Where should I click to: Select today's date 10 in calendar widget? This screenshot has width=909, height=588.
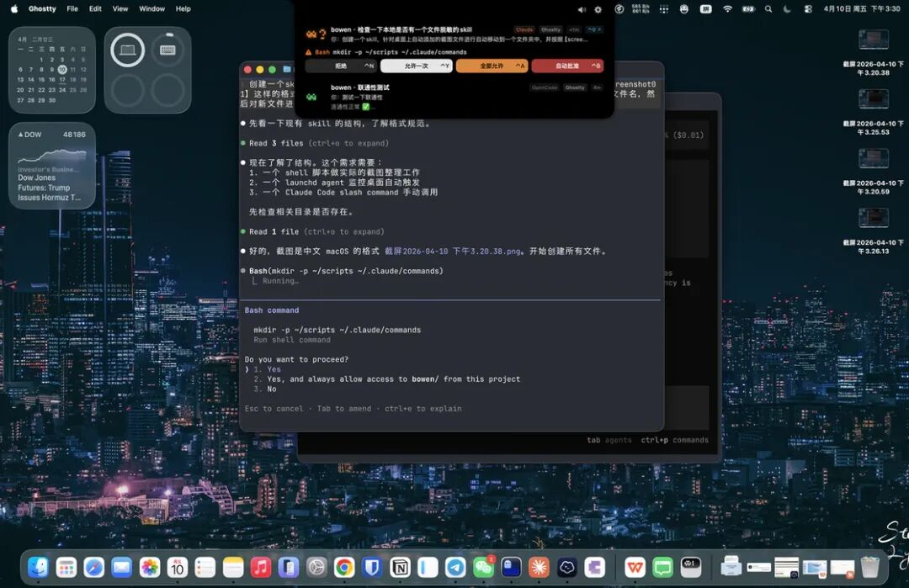[62, 70]
